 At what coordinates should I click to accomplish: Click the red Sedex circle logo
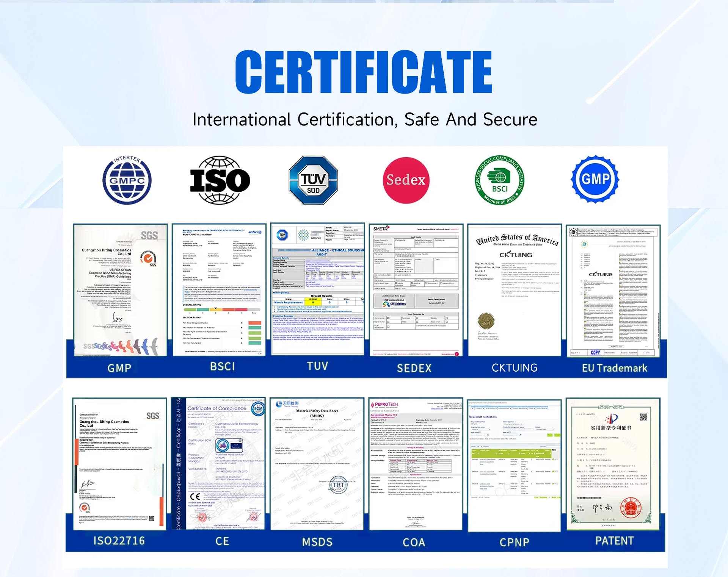click(x=406, y=180)
